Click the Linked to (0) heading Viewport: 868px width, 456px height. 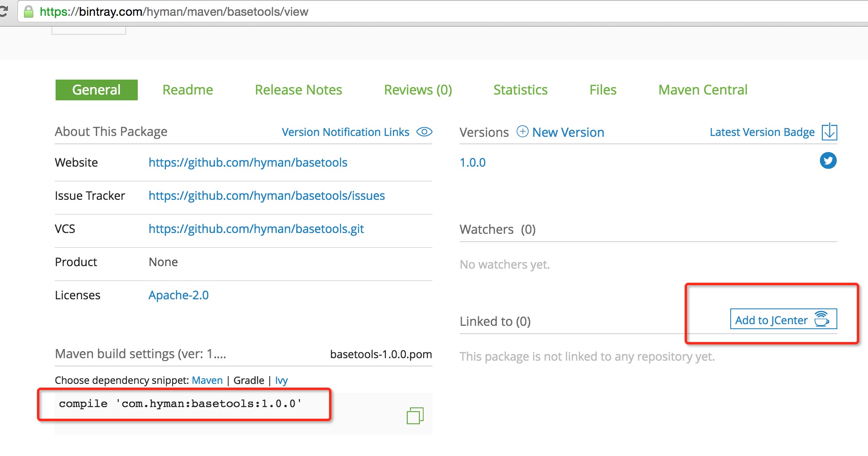coord(495,321)
